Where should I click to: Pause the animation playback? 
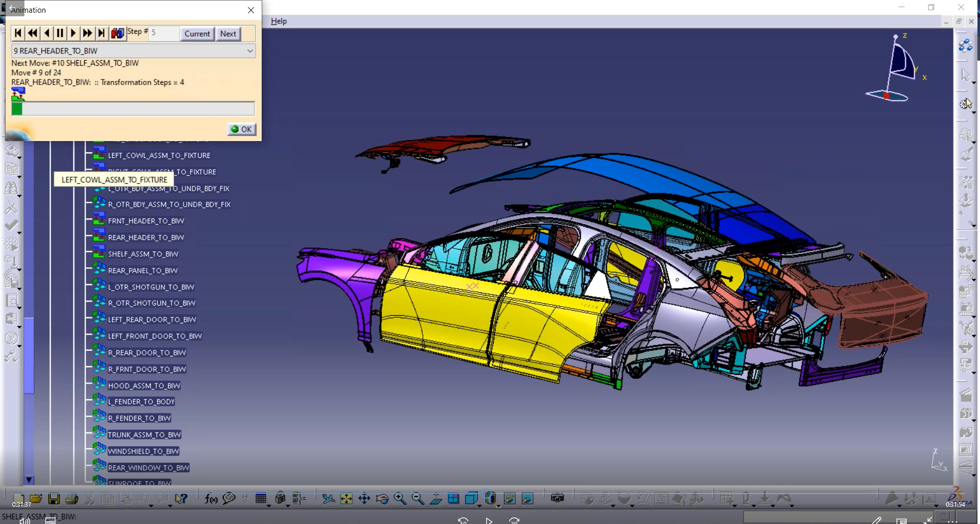60,33
